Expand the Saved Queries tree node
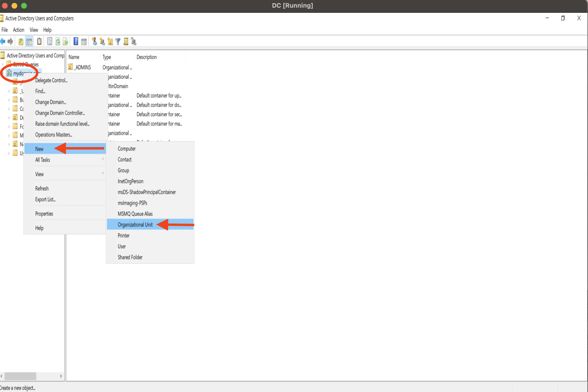The width and height of the screenshot is (588, 392). (x=3, y=64)
